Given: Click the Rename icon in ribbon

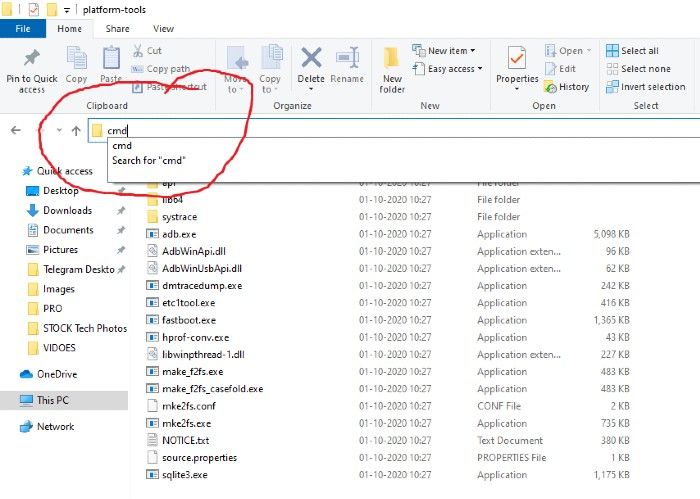Looking at the screenshot, I should coord(347,60).
